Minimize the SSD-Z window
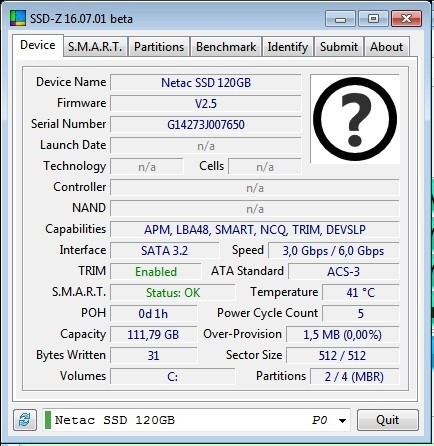 click(340, 19)
